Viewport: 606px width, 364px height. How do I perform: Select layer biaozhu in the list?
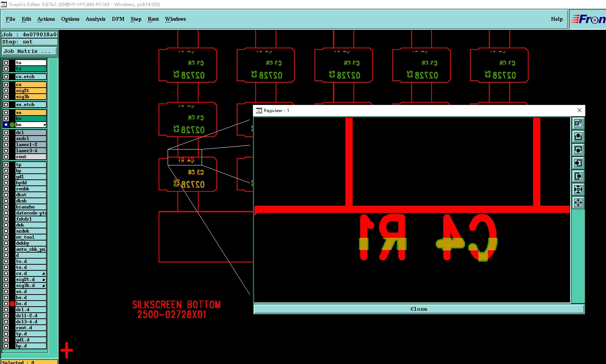click(x=31, y=207)
